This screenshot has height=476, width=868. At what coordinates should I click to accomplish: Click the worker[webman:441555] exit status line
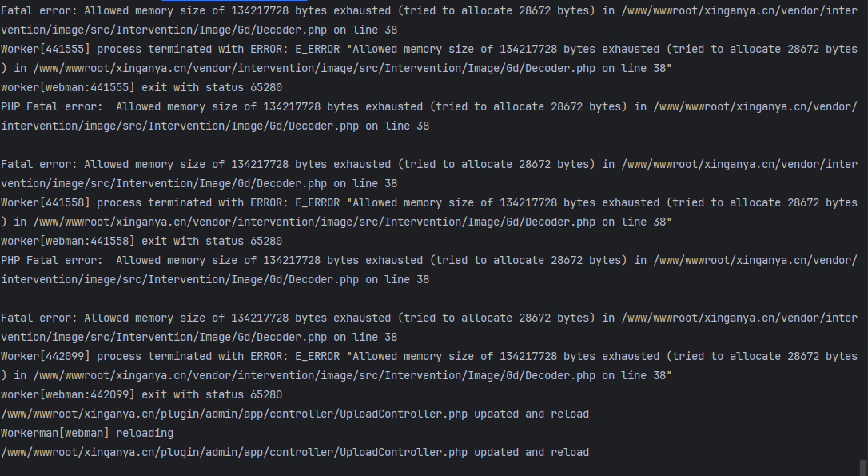(x=141, y=87)
